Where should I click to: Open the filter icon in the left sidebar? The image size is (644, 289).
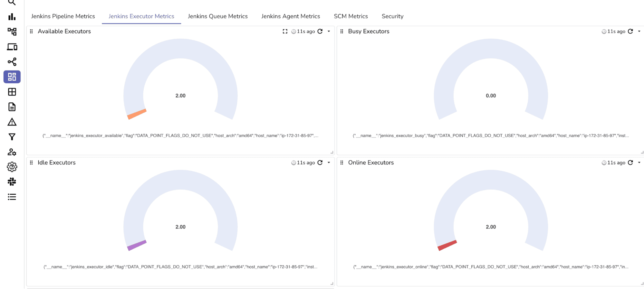12,137
